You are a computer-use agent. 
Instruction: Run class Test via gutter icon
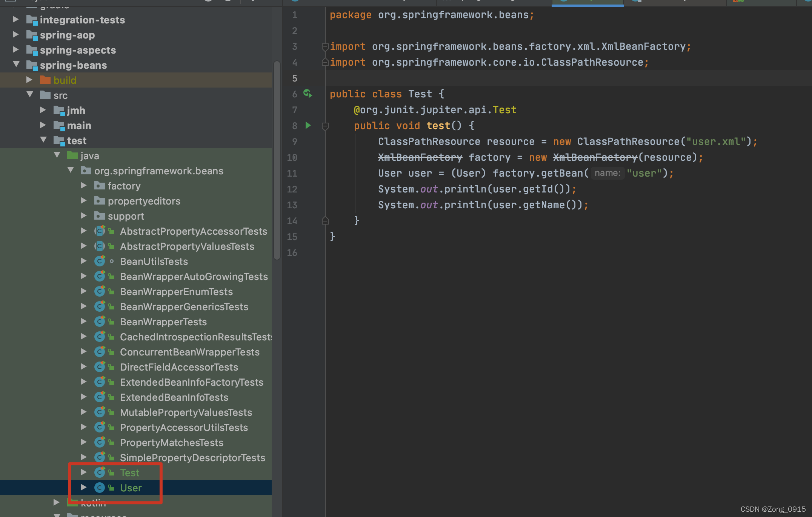click(x=308, y=94)
